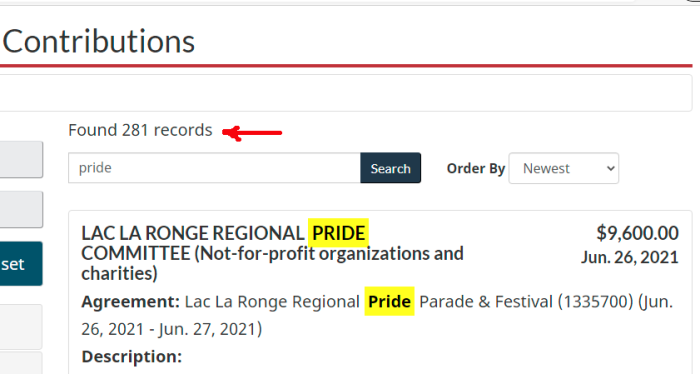700x374 pixels.
Task: Click the 'Found 281 records' text
Action: (140, 130)
